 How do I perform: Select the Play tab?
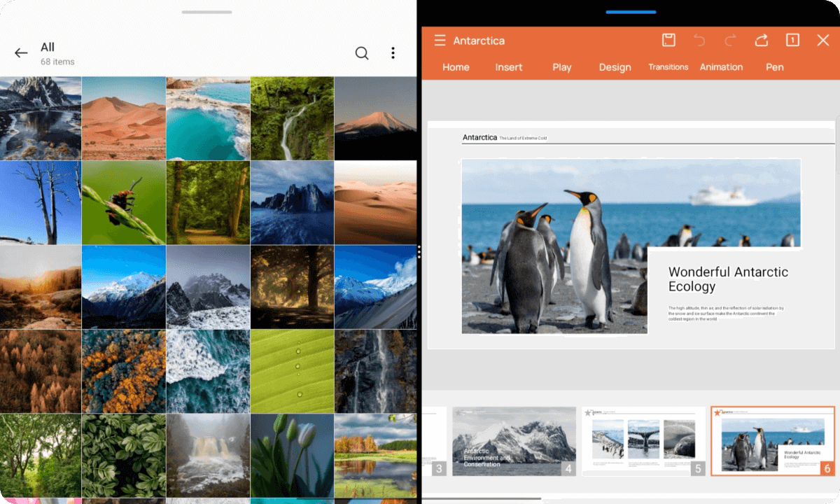[x=561, y=67]
